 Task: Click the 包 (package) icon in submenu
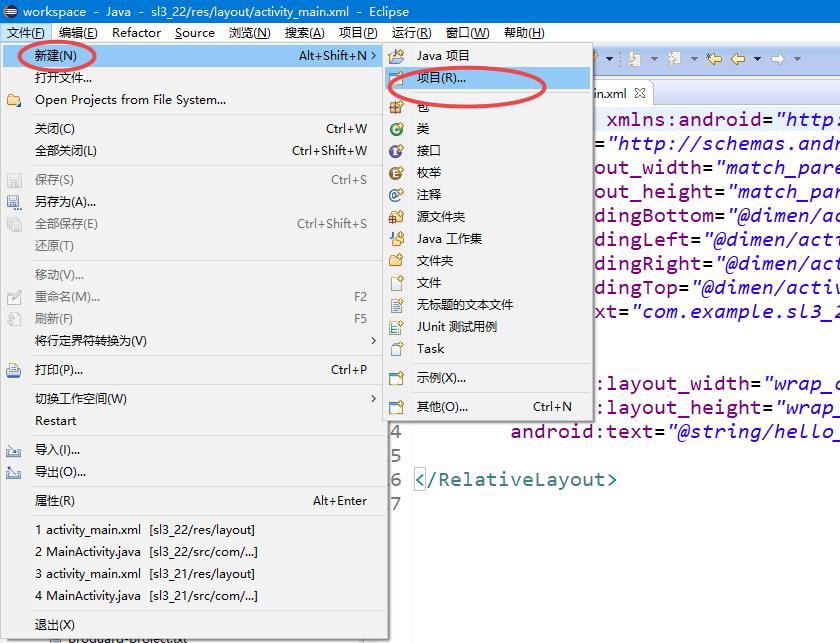(396, 107)
